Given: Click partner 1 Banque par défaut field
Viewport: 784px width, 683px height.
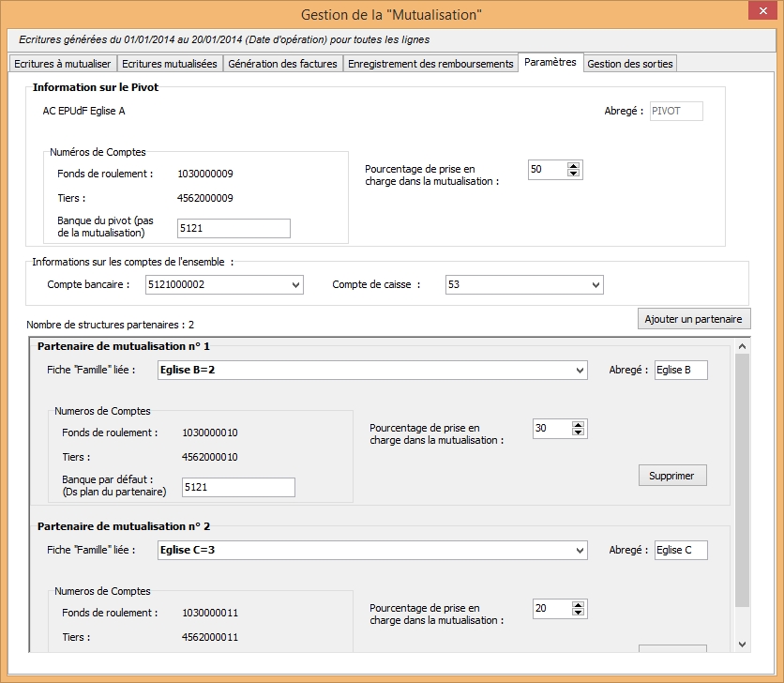Looking at the screenshot, I should click(237, 487).
